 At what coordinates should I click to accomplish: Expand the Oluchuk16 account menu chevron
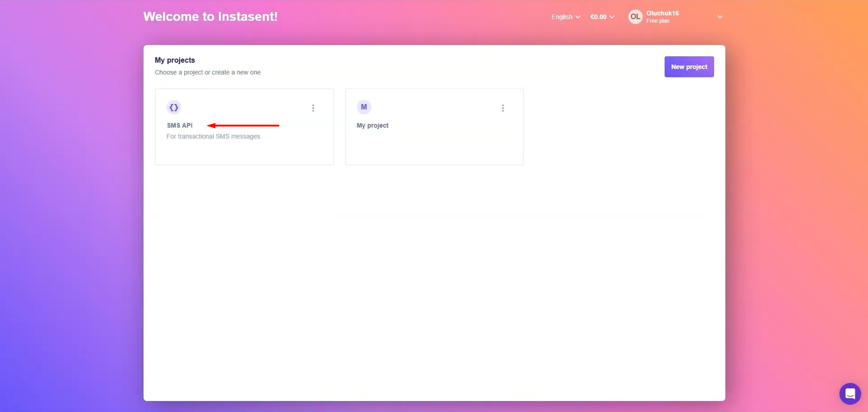(720, 17)
